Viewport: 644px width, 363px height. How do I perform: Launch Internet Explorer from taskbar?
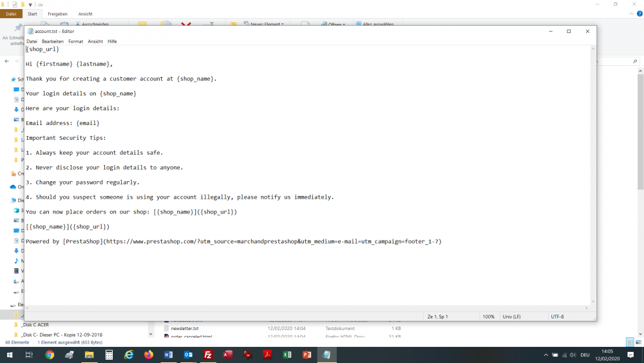click(x=129, y=355)
